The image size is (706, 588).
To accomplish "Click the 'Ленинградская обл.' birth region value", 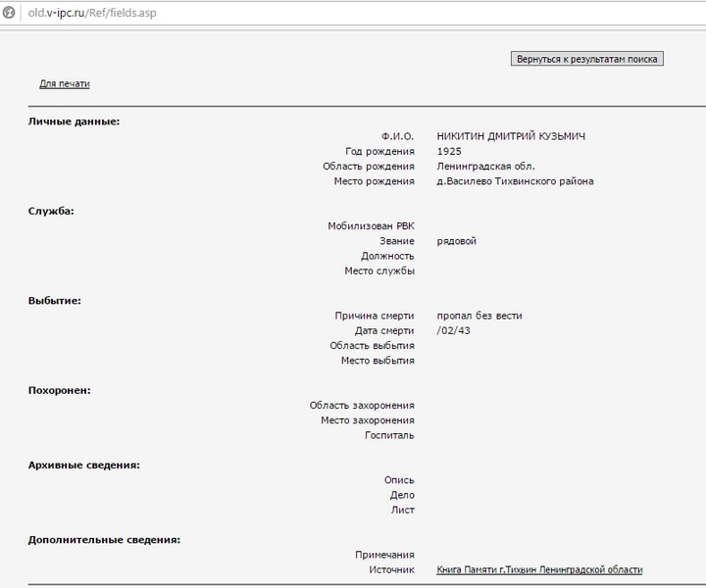I will coord(485,167).
